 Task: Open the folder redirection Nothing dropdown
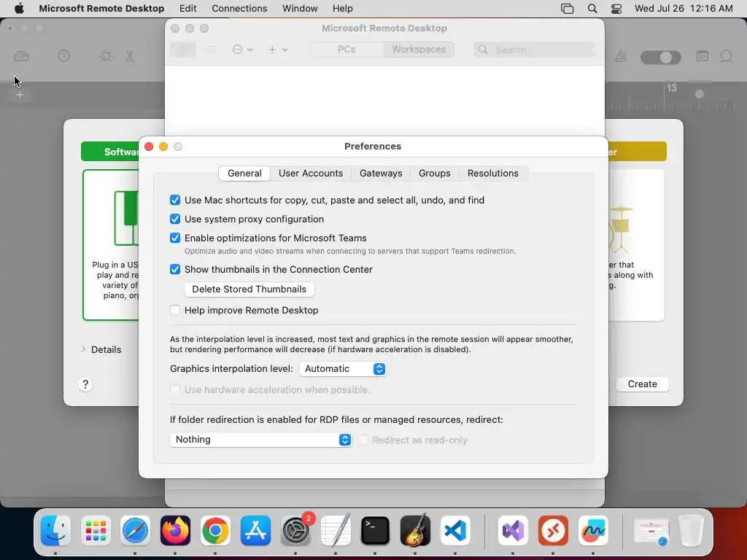coord(260,440)
